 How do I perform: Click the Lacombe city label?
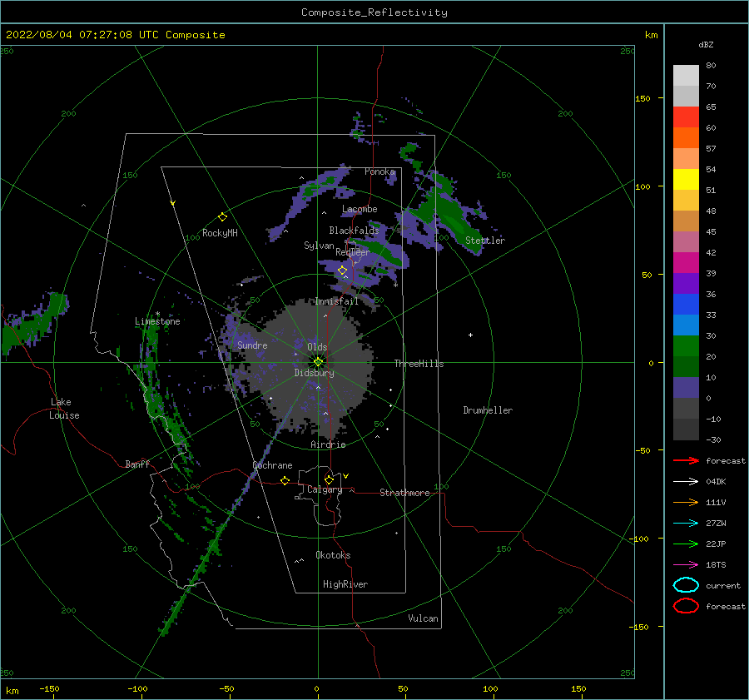point(360,209)
